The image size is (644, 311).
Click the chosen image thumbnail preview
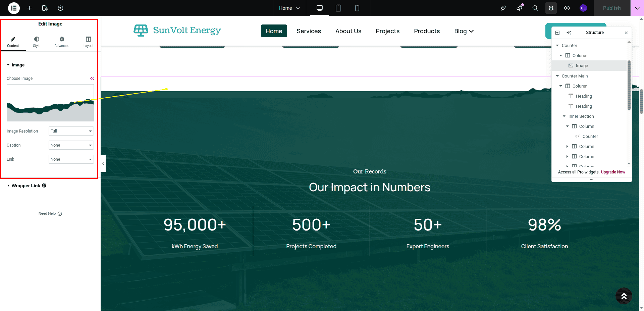click(50, 103)
